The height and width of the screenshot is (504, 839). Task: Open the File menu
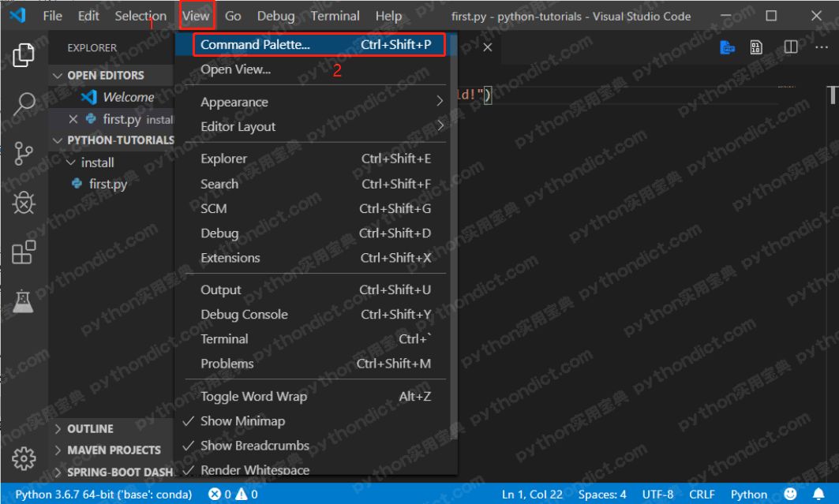52,16
